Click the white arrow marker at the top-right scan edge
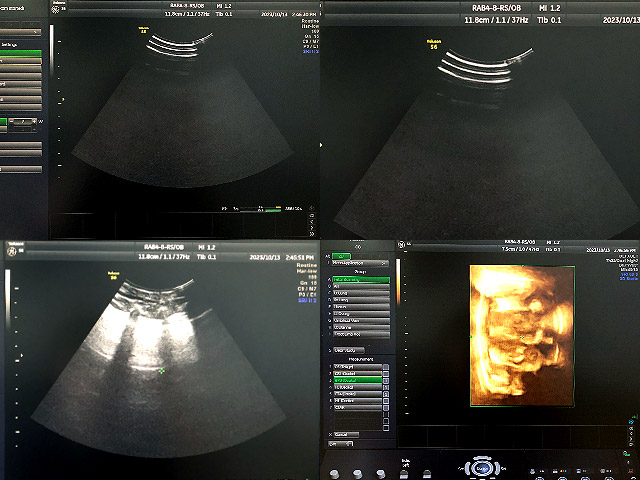This screenshot has height=480, width=640. 321,145
